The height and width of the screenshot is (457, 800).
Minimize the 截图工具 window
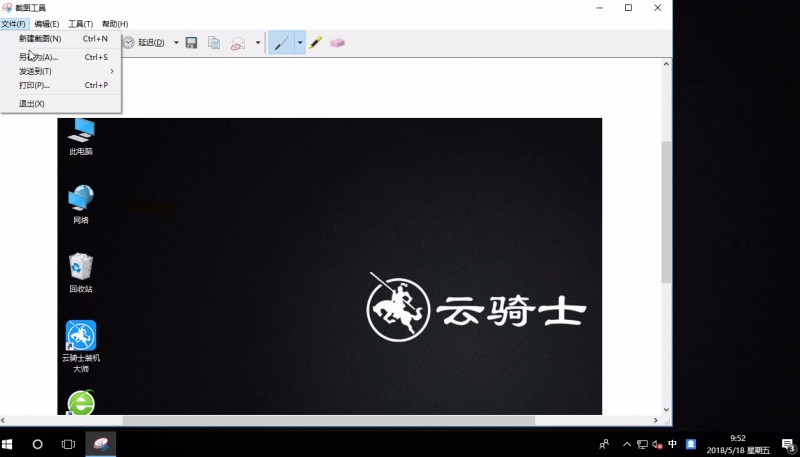(600, 8)
